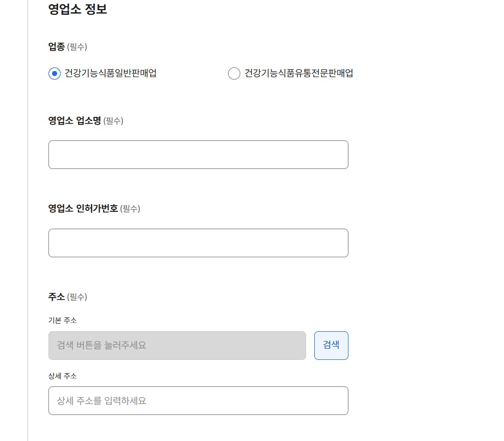Click inside the 영업소 업소명 input field

pos(198,154)
